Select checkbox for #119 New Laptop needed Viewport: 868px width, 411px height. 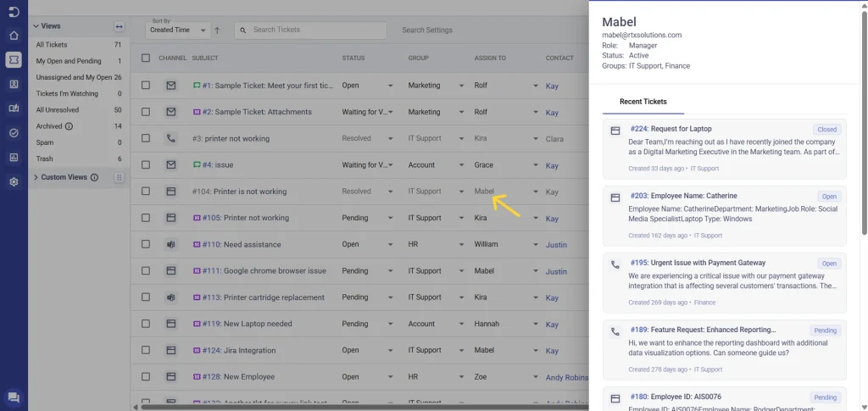[146, 324]
